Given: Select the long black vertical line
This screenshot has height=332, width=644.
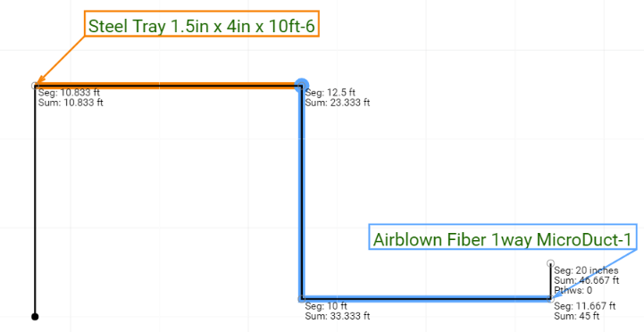Looking at the screenshot, I should pyautogui.click(x=35, y=201).
